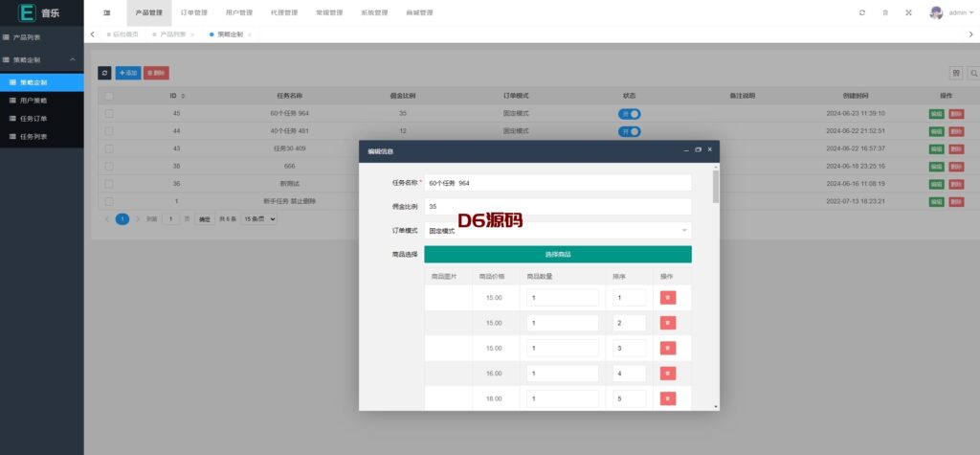Click the blue 添加 button
Viewport: 980px width, 455px height.
(x=128, y=73)
